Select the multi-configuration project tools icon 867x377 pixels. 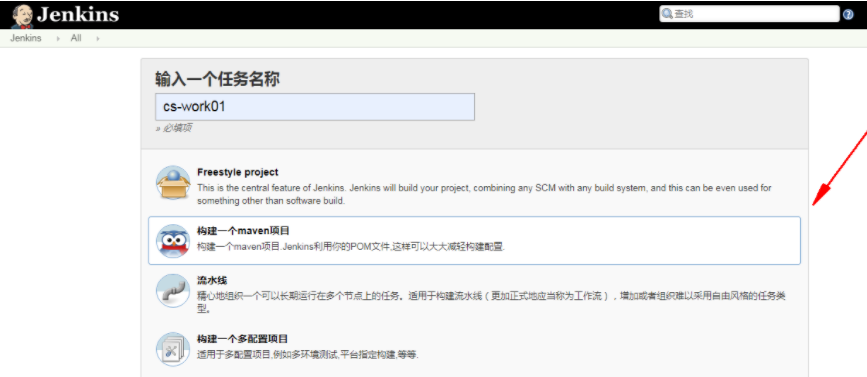click(x=173, y=349)
